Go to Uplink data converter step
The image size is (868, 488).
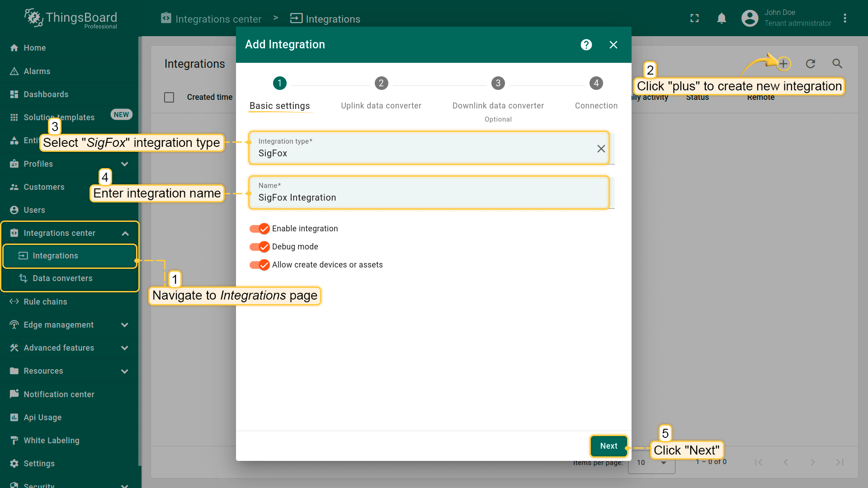click(x=381, y=84)
